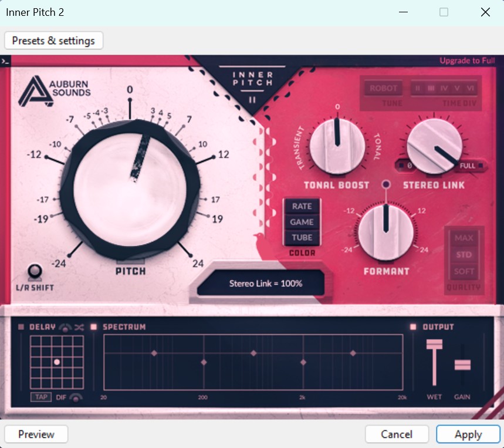This screenshot has width=504, height=448.
Task: Select GAME color mode
Action: tap(302, 222)
